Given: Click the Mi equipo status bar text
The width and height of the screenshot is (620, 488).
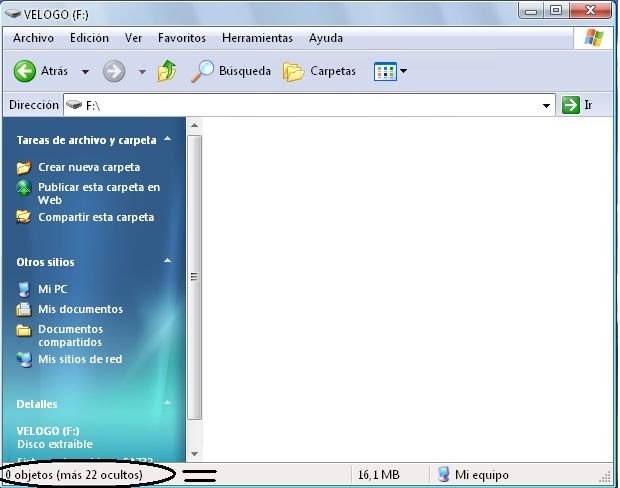Looking at the screenshot, I should (x=482, y=475).
